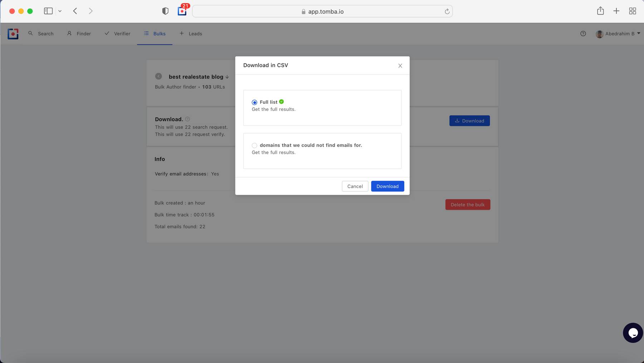This screenshot has width=644, height=363.
Task: Click the Total emails found: 22 text
Action: click(x=180, y=227)
